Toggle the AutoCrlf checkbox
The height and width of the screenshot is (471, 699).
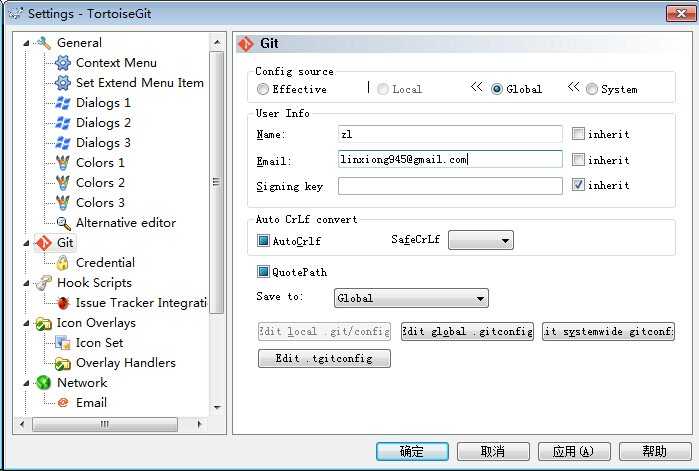pos(263,241)
